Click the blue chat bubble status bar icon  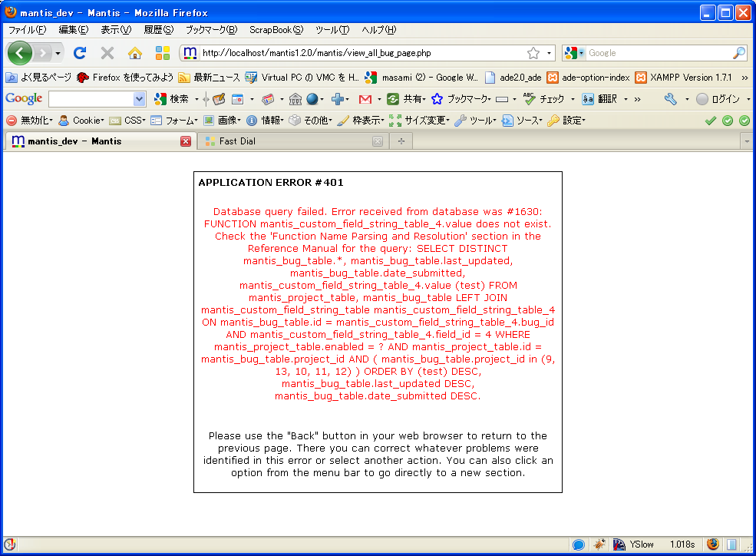pyautogui.click(x=579, y=544)
